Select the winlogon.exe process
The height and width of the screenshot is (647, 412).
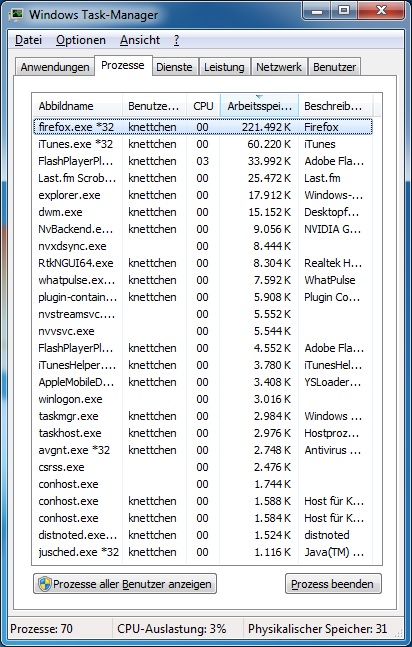[x=203, y=399]
